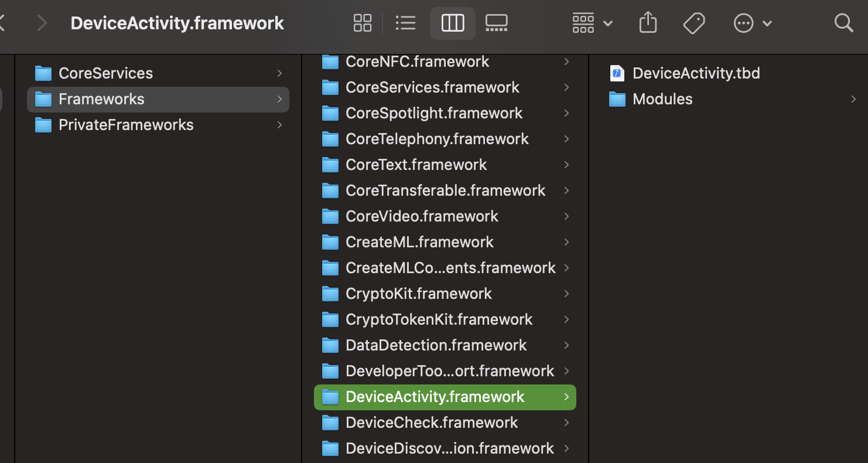Click the chevron on DeviceActivity.framework row
The height and width of the screenshot is (463, 868).
[566, 397]
